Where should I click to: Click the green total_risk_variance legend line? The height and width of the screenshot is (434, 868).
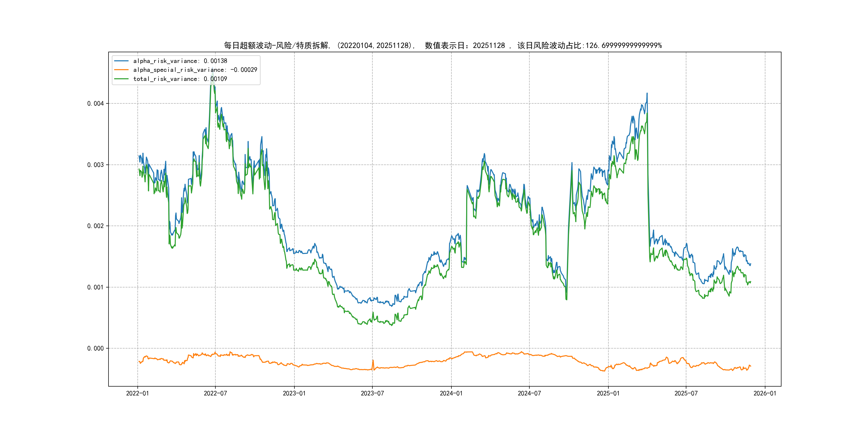(121, 79)
